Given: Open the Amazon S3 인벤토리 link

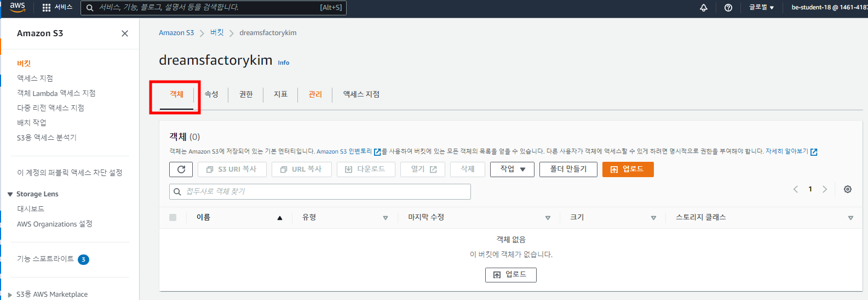Looking at the screenshot, I should (348, 151).
